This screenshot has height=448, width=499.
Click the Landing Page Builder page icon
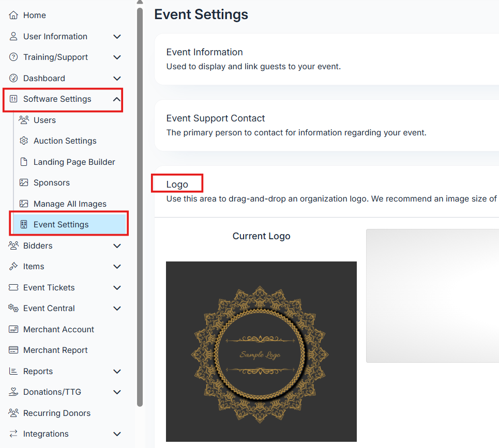click(x=24, y=162)
